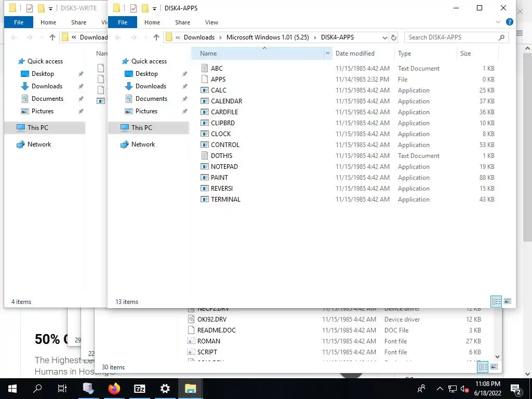Sort by the Type column header
Viewport: 532px width, 399px height.
404,54
